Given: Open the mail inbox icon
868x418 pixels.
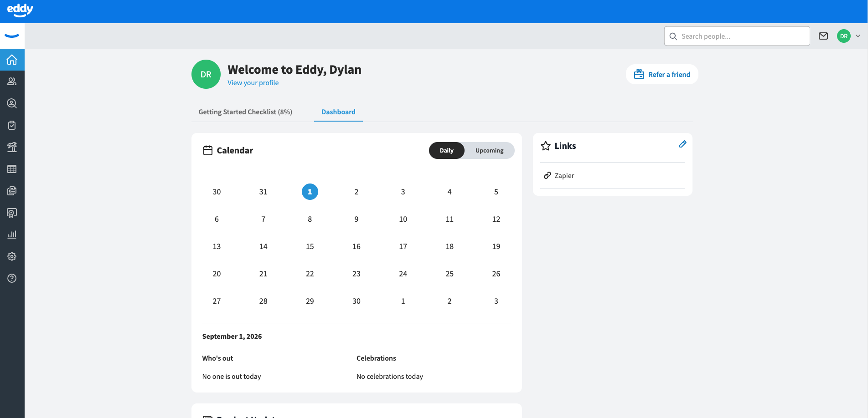Looking at the screenshot, I should tap(823, 36).
